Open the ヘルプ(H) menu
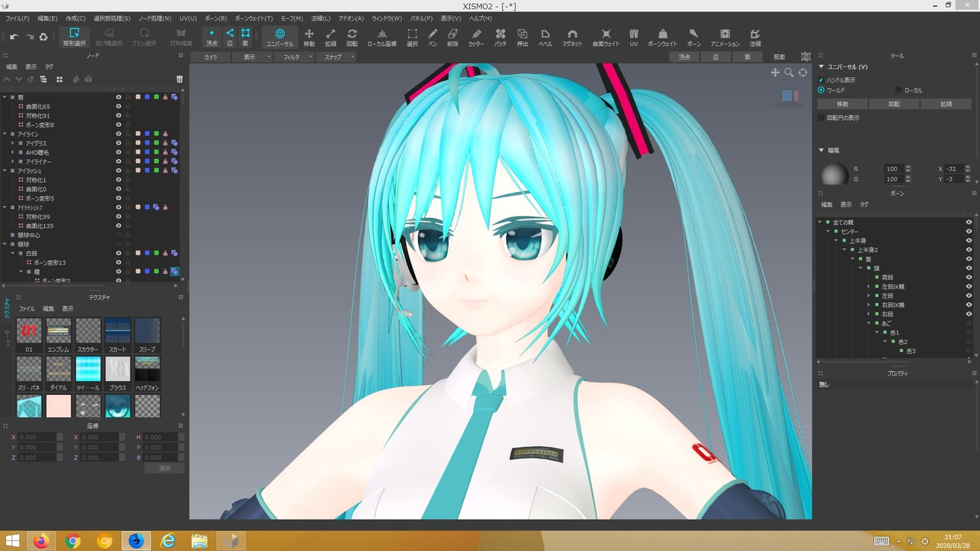The height and width of the screenshot is (551, 980). click(480, 18)
